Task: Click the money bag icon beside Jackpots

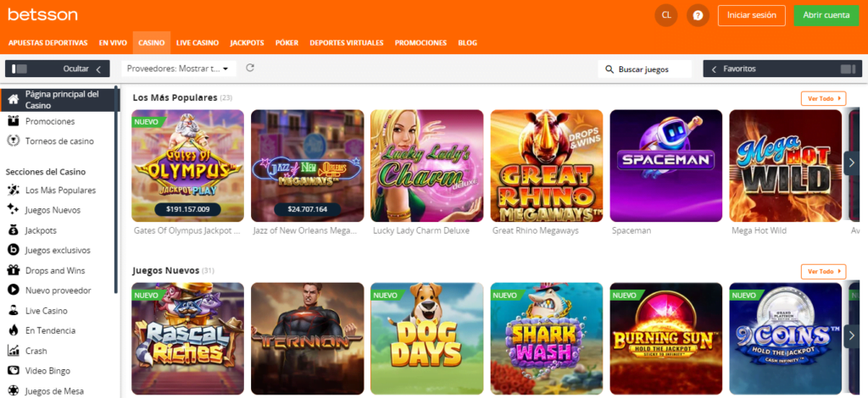Action: 14,230
